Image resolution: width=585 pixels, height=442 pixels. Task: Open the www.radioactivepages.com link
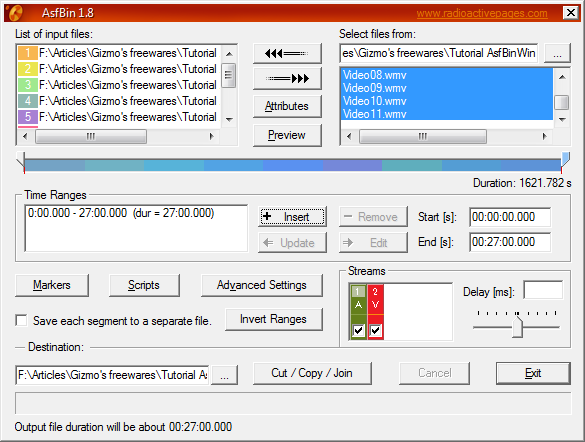(x=482, y=13)
